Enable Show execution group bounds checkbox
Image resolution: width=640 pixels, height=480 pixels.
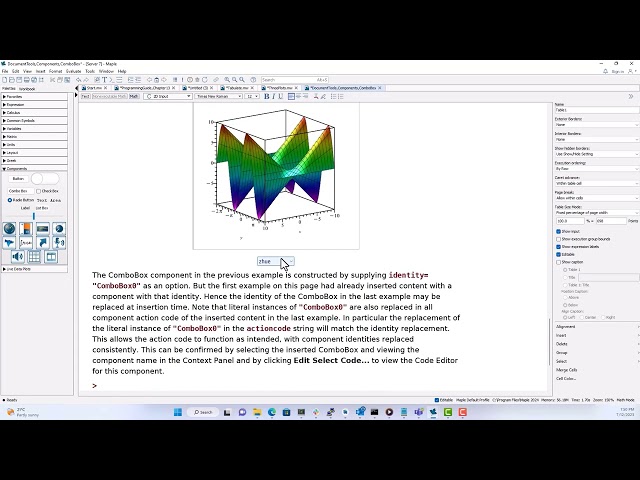(x=558, y=239)
